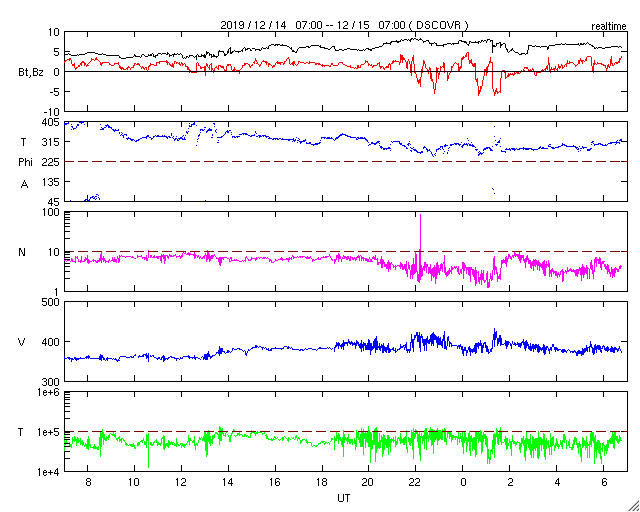Click the 'T' label beside green temperature plot
The image size is (640, 512).
(x=21, y=432)
